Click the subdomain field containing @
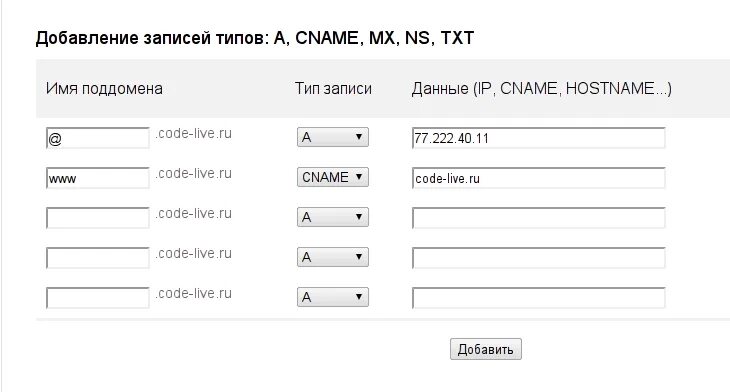 coord(98,138)
